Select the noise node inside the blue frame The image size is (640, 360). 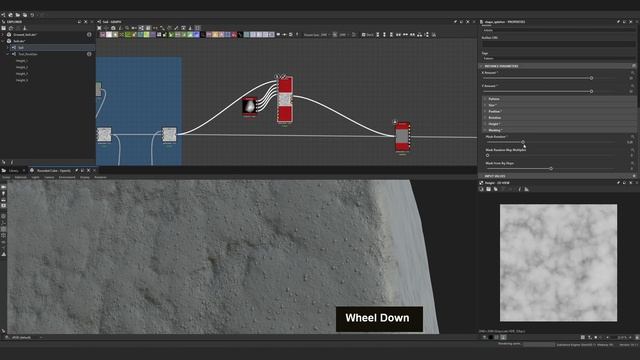tap(169, 134)
